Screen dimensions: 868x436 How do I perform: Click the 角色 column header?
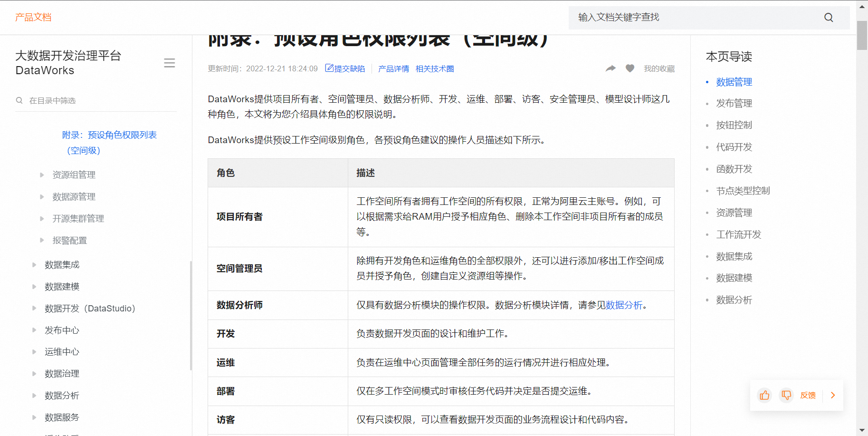pos(278,173)
